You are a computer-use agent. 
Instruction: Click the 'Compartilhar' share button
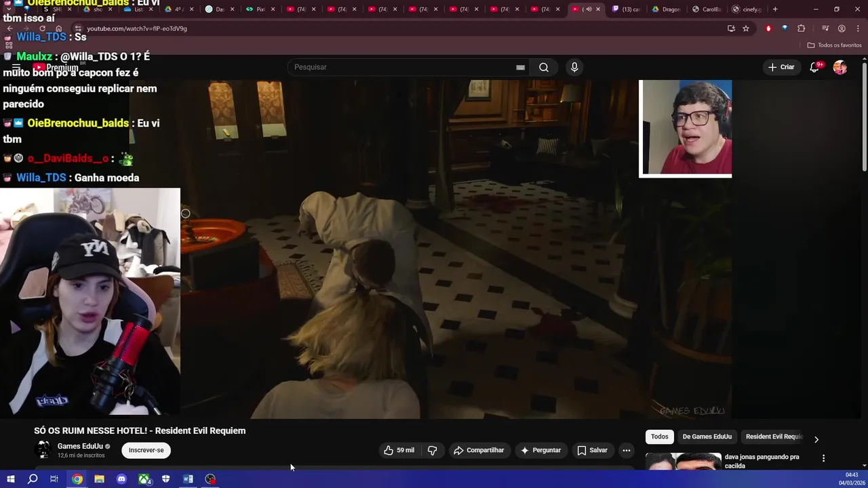(479, 450)
